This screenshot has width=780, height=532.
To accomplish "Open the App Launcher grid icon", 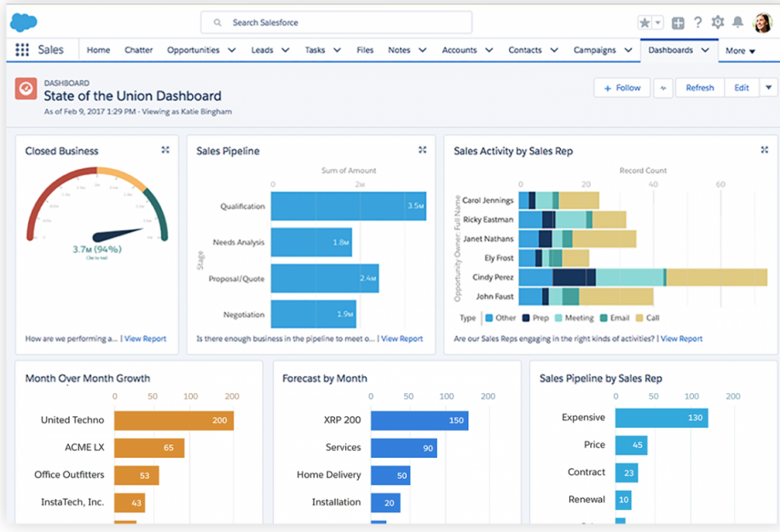I will [x=22, y=49].
